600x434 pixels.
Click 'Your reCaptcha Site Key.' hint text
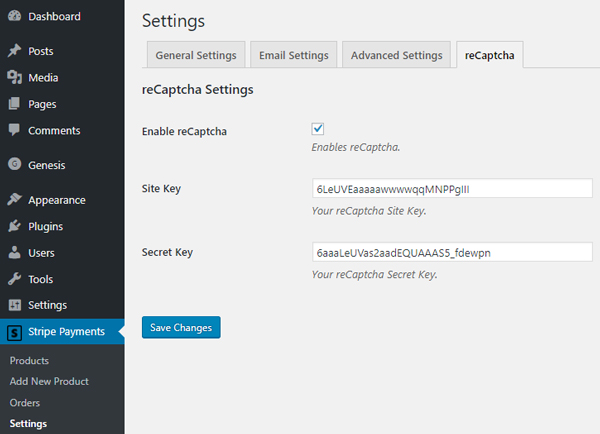click(369, 211)
